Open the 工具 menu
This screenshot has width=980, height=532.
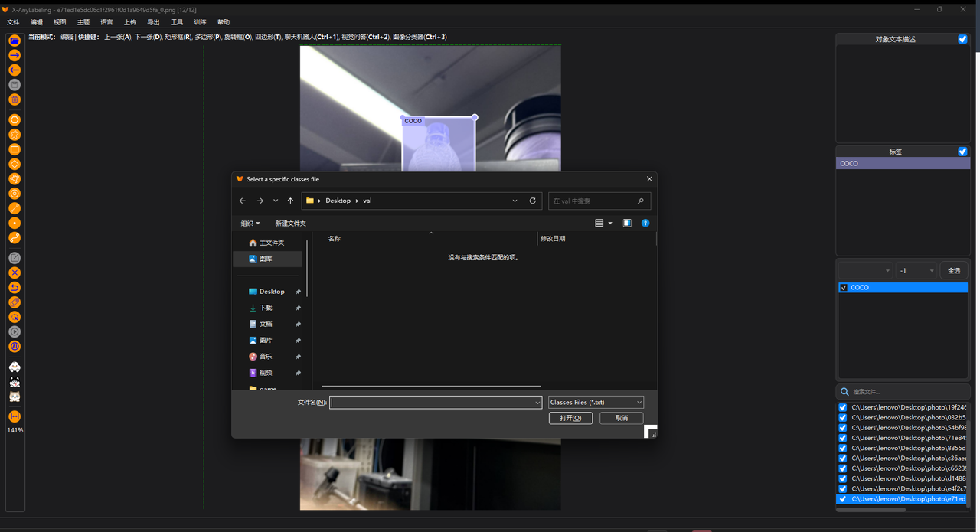177,22
